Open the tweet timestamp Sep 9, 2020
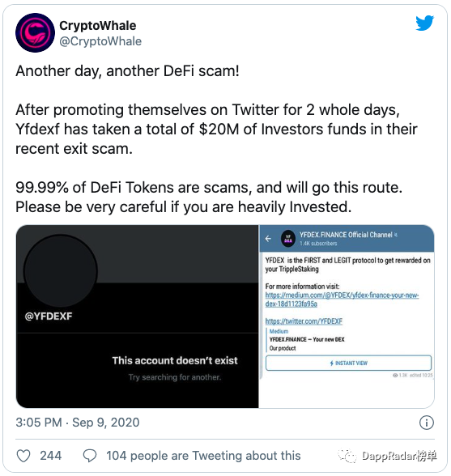Viewport: 451px width, 476px height. pyautogui.click(x=78, y=423)
